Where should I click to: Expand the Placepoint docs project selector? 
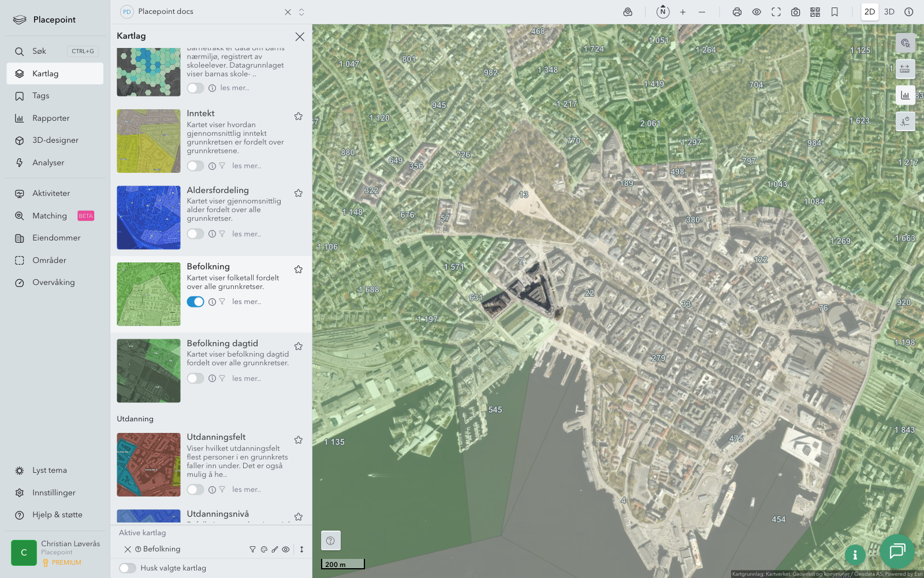[301, 12]
